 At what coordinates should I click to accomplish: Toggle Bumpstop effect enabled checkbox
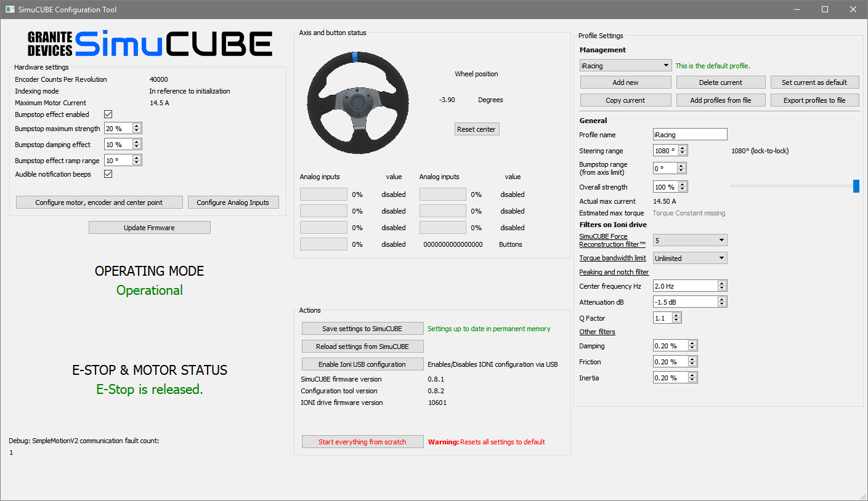pos(108,114)
